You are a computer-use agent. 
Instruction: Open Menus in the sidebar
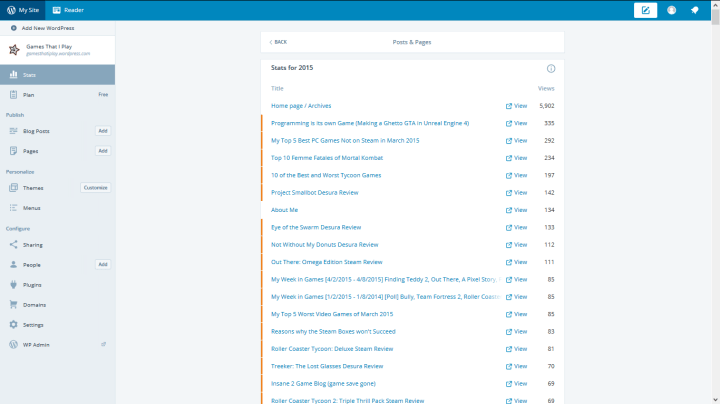(x=32, y=208)
